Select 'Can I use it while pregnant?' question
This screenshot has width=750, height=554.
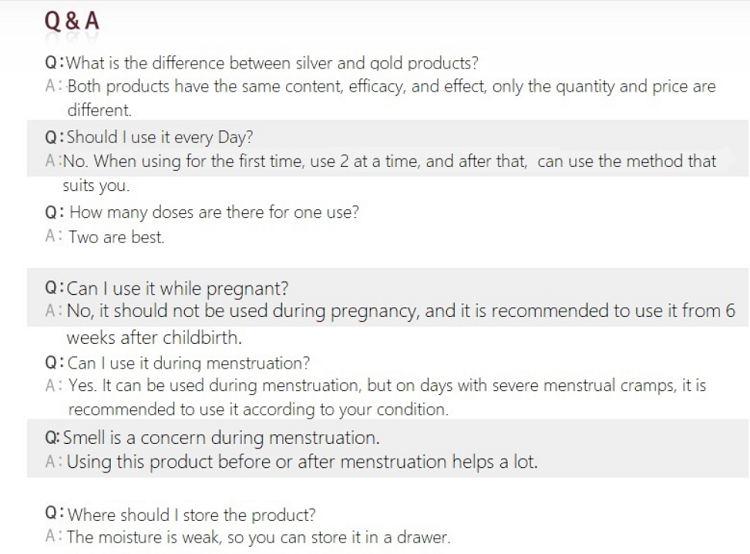pos(177,288)
